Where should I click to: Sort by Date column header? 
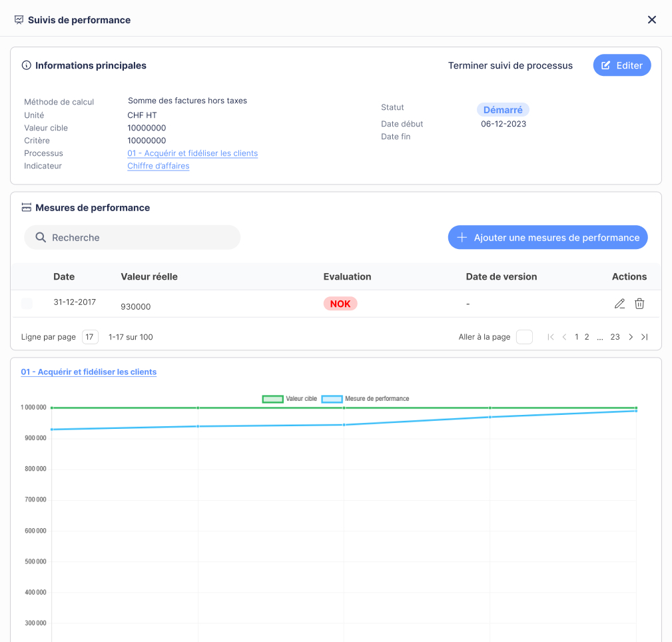coord(64,276)
